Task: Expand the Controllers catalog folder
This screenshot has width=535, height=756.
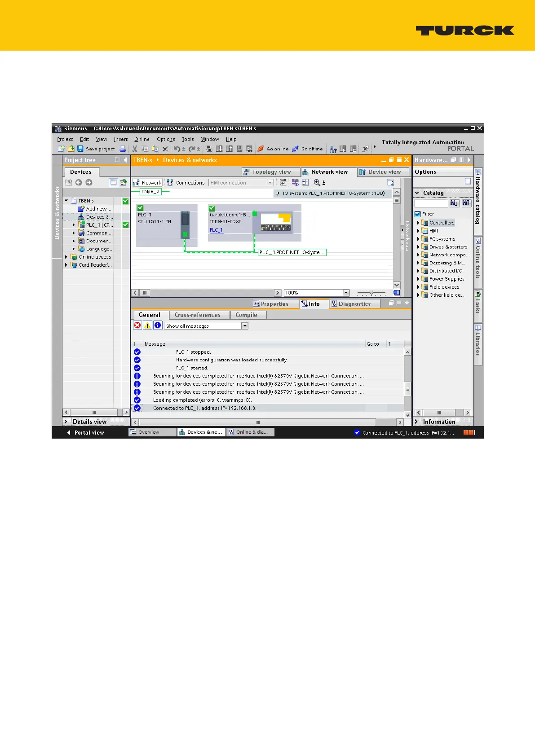Action: 418,223
